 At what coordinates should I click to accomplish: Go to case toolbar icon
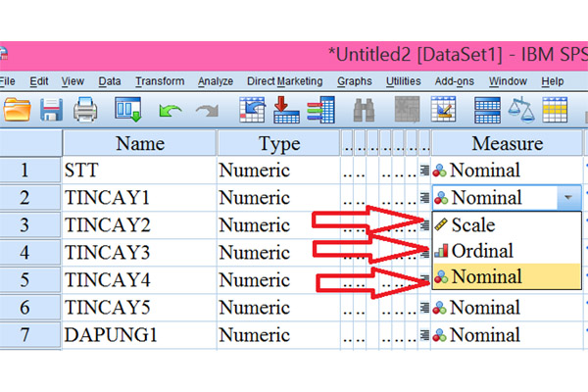253,110
